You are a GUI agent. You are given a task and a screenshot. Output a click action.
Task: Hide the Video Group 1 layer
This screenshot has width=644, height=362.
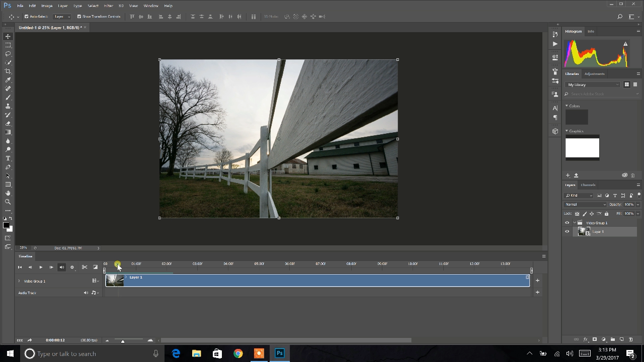[567, 223]
